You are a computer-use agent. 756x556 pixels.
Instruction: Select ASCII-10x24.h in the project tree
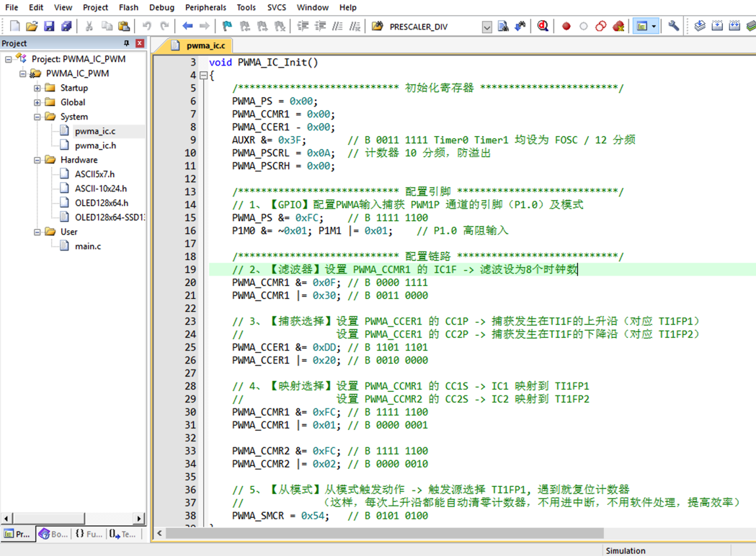point(101,189)
